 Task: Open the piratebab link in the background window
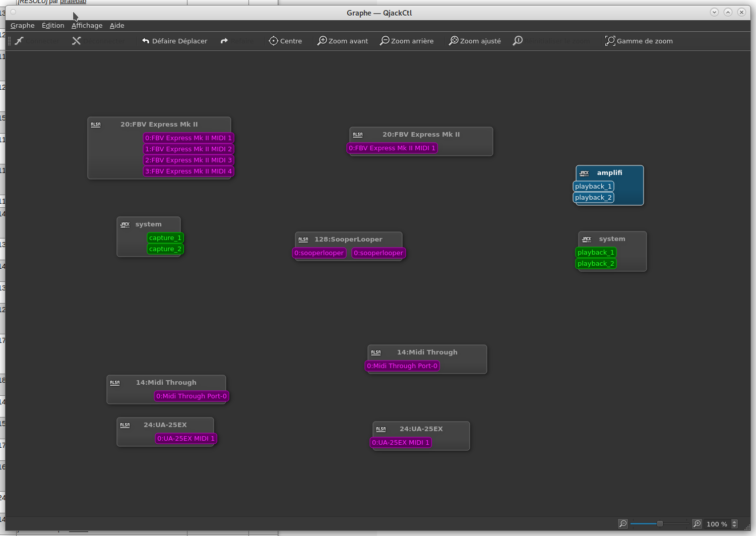click(x=73, y=2)
